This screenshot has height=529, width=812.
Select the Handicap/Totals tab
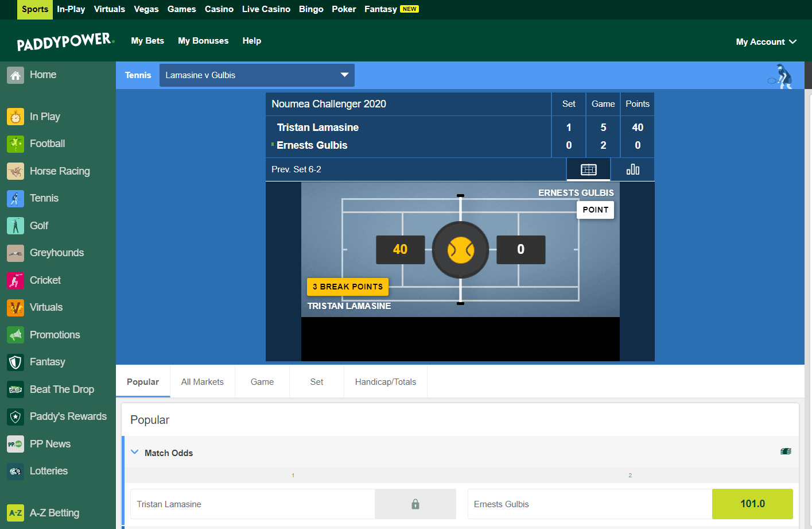[x=386, y=382]
